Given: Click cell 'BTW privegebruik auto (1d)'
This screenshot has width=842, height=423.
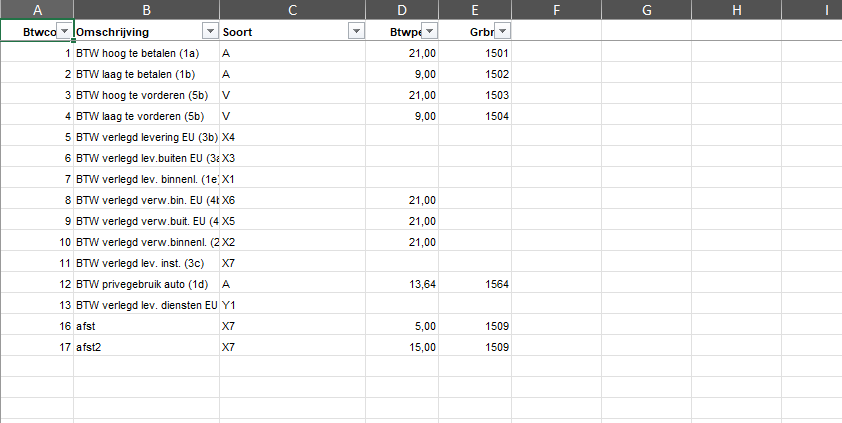Looking at the screenshot, I should (x=147, y=284).
